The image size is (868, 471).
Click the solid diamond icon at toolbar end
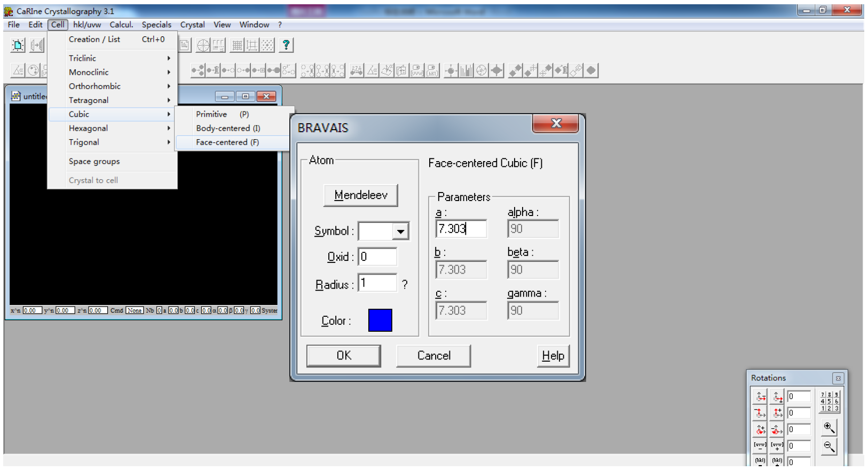coord(591,70)
